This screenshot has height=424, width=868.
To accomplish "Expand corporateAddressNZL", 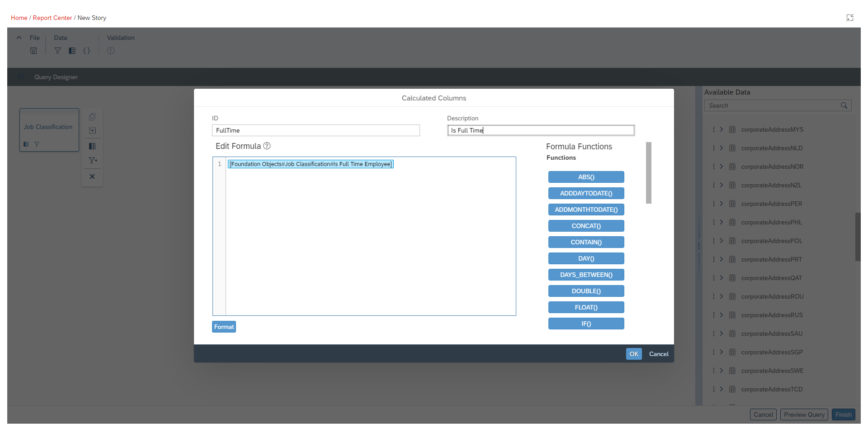I will pyautogui.click(x=722, y=185).
